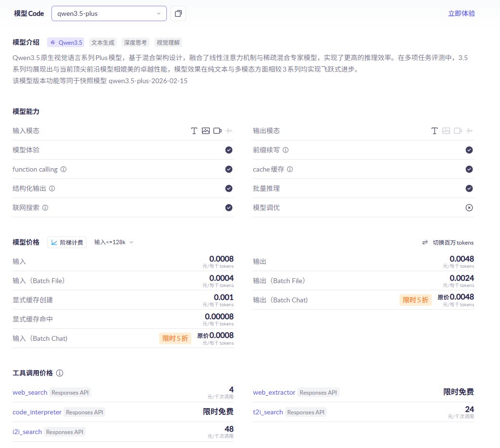
Task: Click the checkmark for function calling
Action: (x=229, y=169)
